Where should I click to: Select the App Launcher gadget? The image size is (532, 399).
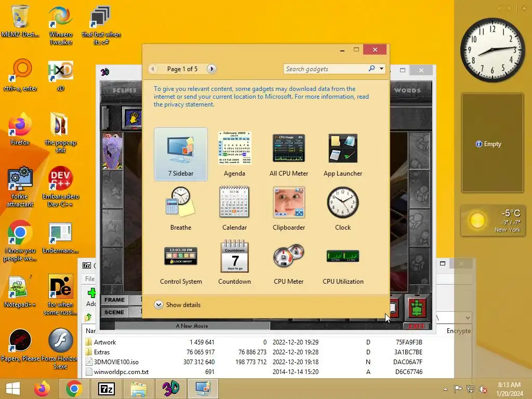343,154
